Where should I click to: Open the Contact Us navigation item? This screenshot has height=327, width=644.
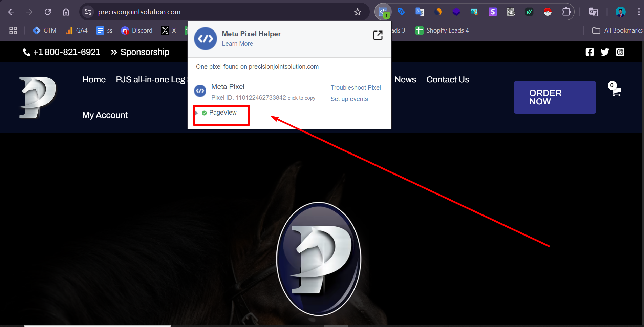coord(448,79)
